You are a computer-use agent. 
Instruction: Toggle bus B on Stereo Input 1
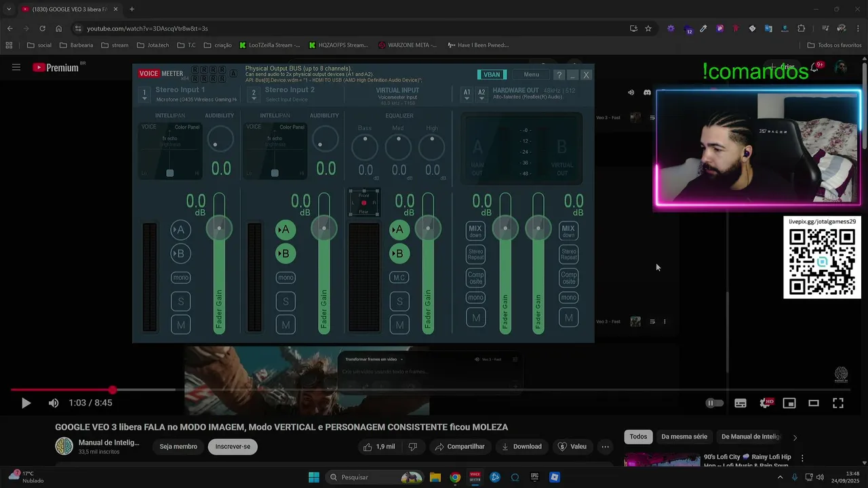tap(180, 253)
